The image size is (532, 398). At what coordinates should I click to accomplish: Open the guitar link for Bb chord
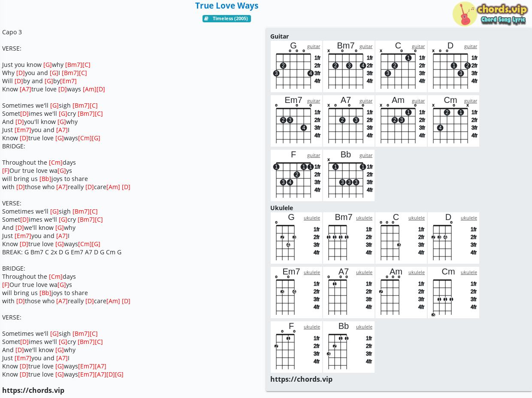pos(366,155)
